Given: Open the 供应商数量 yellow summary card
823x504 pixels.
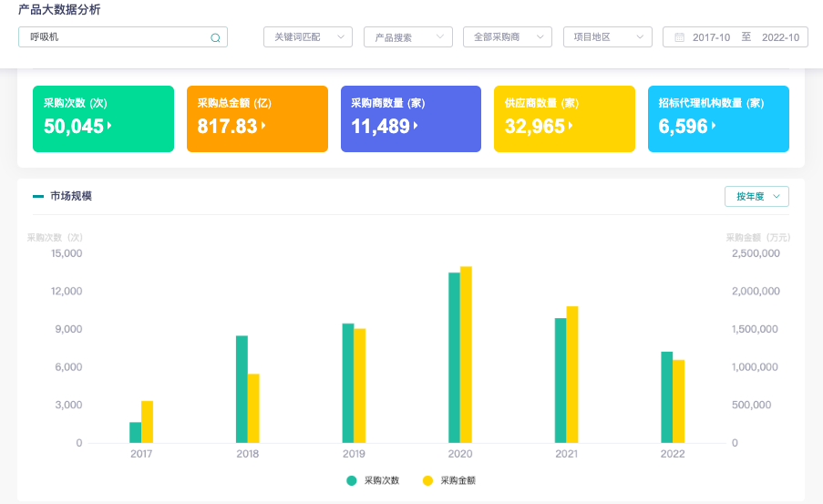Looking at the screenshot, I should (x=564, y=119).
